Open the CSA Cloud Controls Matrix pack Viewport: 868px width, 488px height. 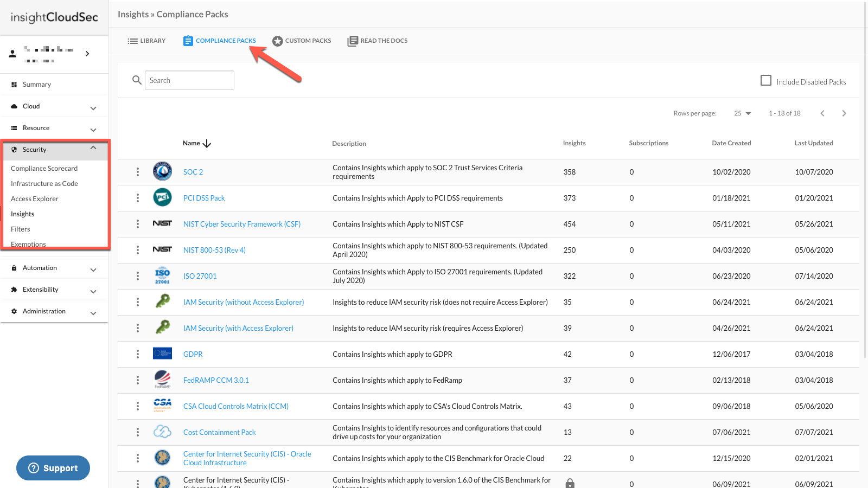(236, 406)
